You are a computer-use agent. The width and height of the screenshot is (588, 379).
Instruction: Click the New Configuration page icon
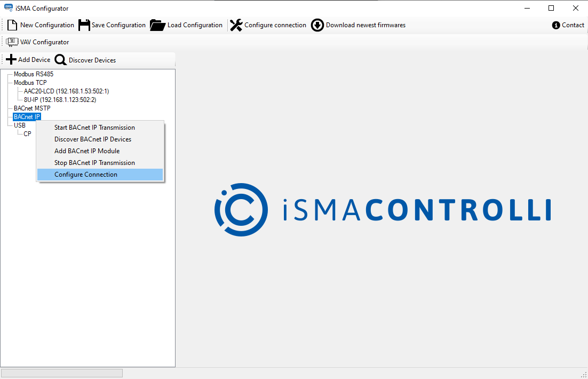pyautogui.click(x=12, y=25)
